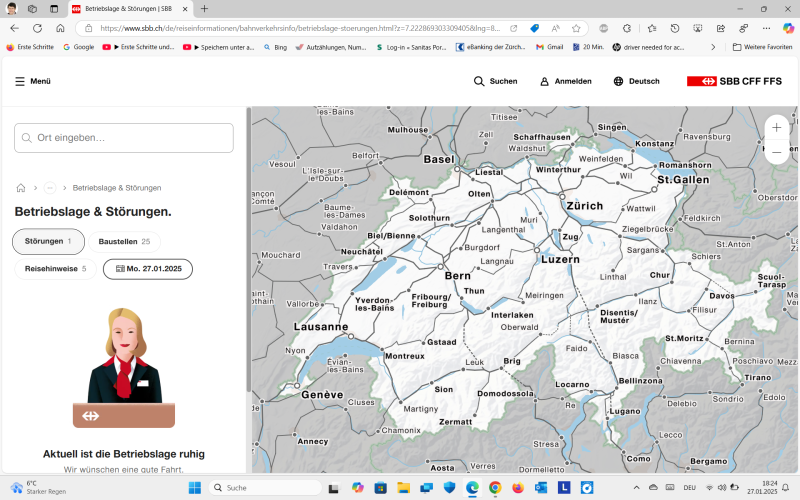The height and width of the screenshot is (500, 800).
Task: Open Outlook from taskbar
Action: [541, 488]
